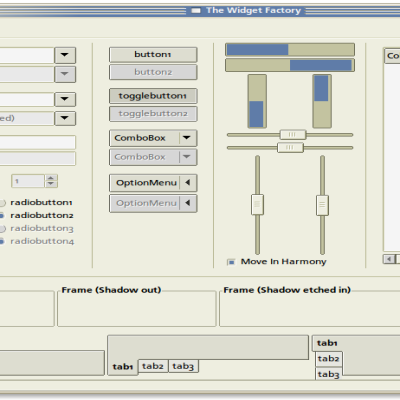Switch to tab2 in side-tabbed notebook
Image resolution: width=400 pixels, height=400 pixels.
(329, 359)
